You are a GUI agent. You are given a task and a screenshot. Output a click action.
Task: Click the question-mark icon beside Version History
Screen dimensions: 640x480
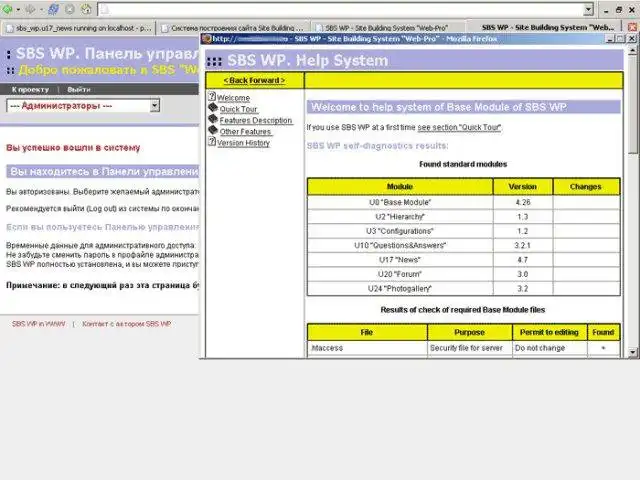(211, 142)
